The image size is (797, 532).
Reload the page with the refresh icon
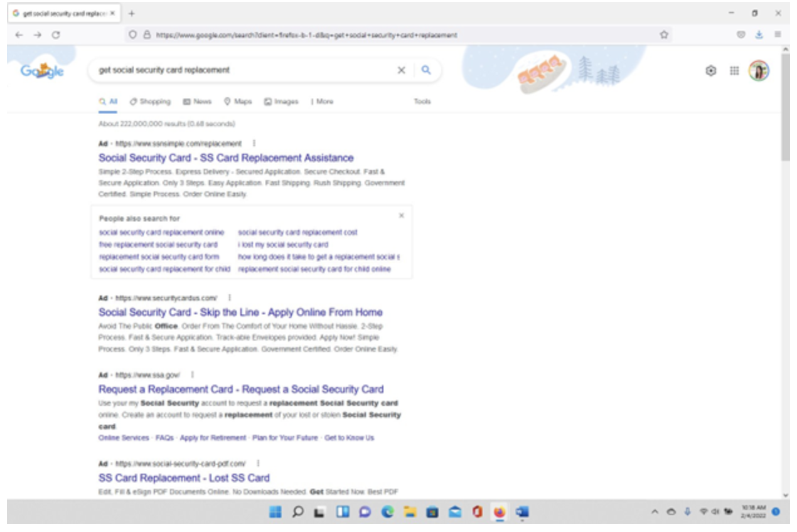point(55,35)
